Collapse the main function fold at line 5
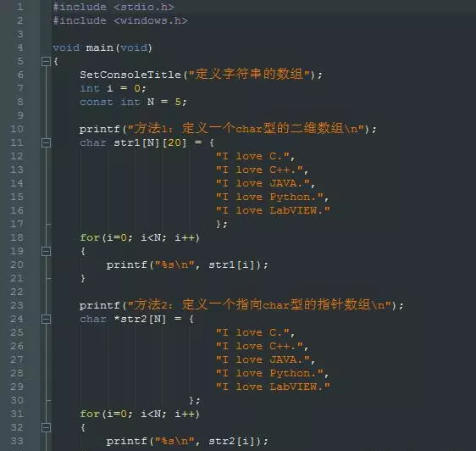476x451 pixels. pos(46,62)
